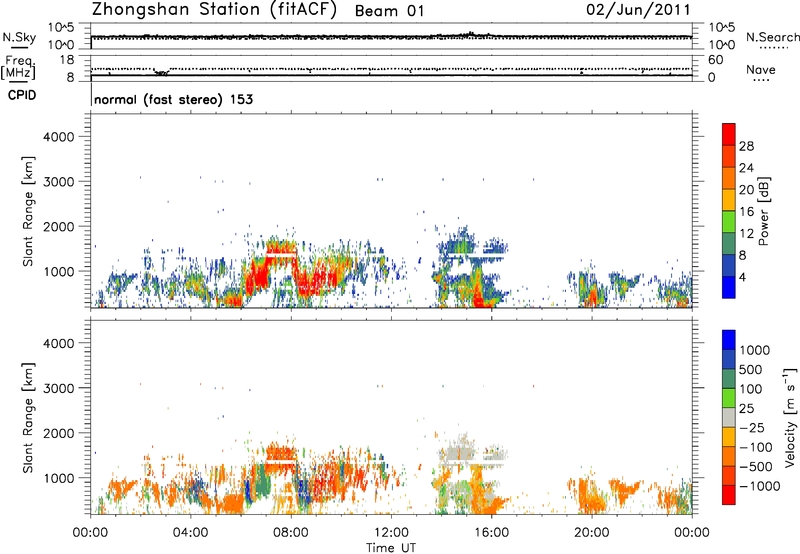Viewport: 800px width, 554px height.
Task: Click the "4000" tick on the power panel axis
Action: [x=59, y=137]
